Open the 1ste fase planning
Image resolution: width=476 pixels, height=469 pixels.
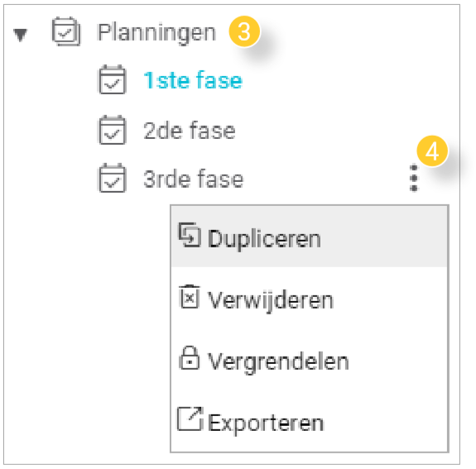coord(193,81)
